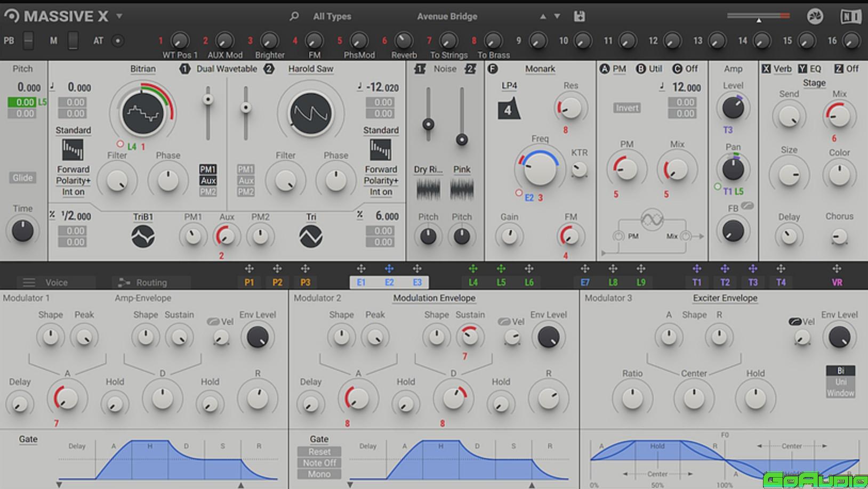Viewport: 868px width, 489px height.
Task: Click the oscillator 1 badge icon
Action: [x=184, y=69]
